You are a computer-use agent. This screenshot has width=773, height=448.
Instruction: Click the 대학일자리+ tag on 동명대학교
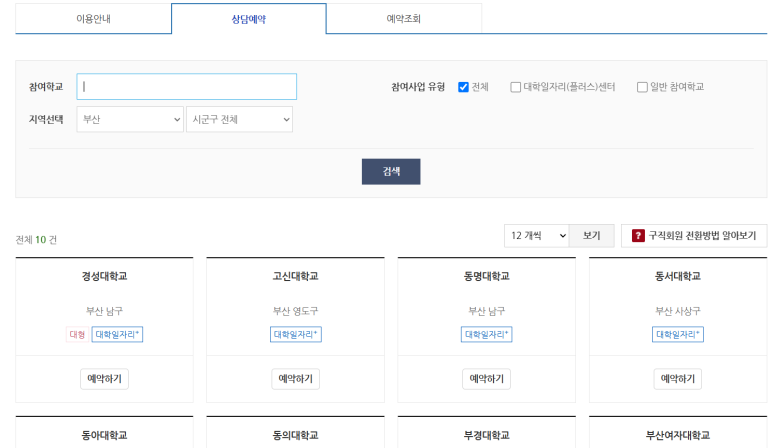(x=487, y=335)
